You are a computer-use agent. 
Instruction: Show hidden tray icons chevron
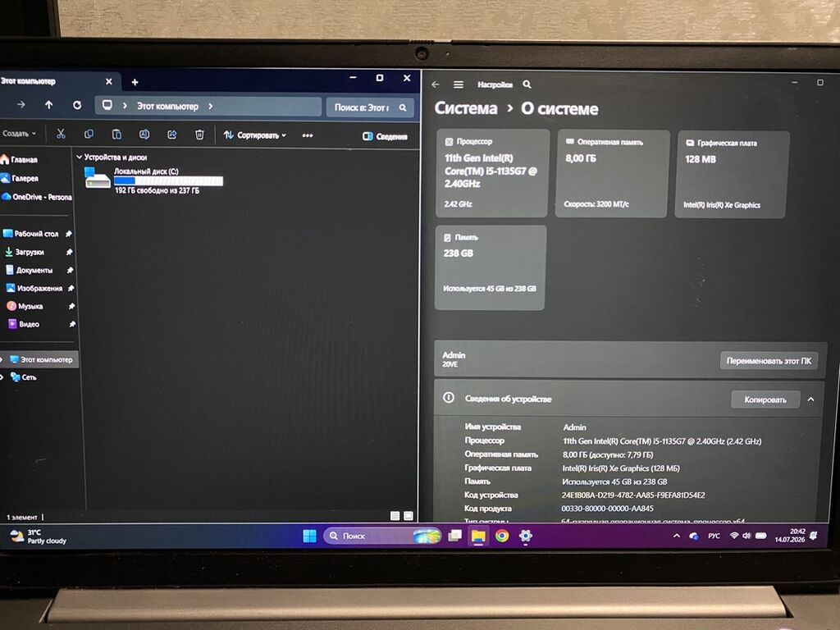click(677, 536)
